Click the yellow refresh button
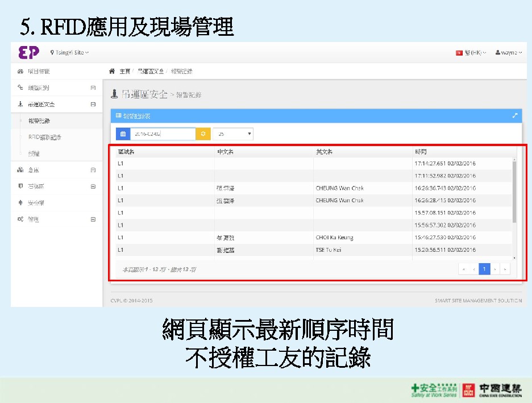Viewport: 532px width, 403px height. pyautogui.click(x=203, y=134)
